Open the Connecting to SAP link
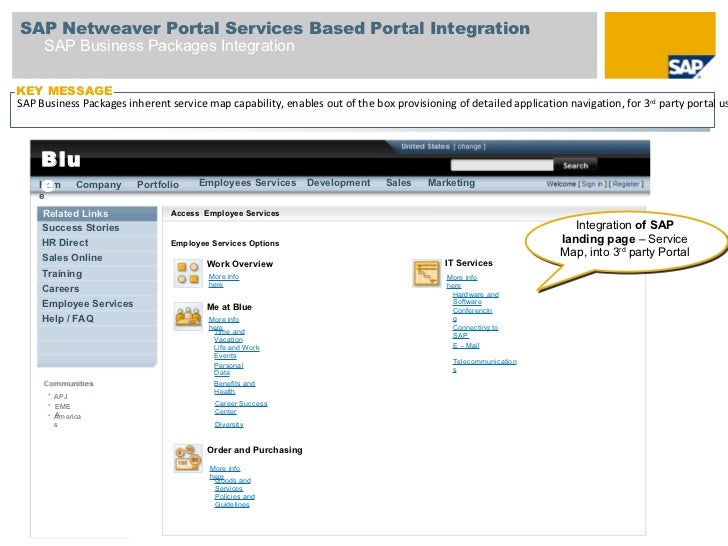 click(x=475, y=332)
